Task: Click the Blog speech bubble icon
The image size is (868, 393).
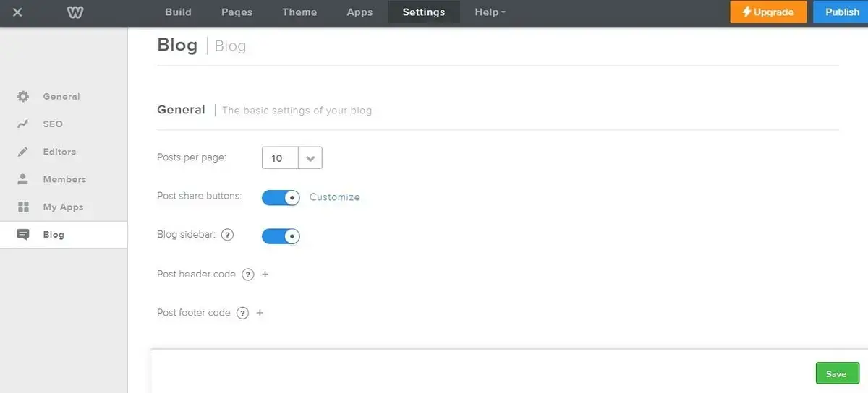Action: click(x=23, y=235)
